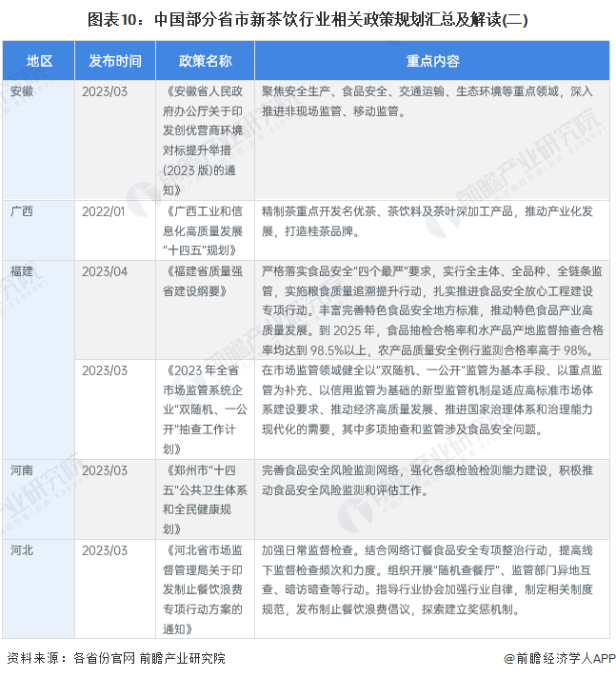
Task: Click the 2023/04 release date cell
Action: point(105,270)
